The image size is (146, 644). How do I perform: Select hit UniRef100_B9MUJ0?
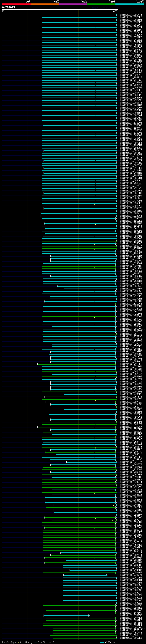point(131,635)
